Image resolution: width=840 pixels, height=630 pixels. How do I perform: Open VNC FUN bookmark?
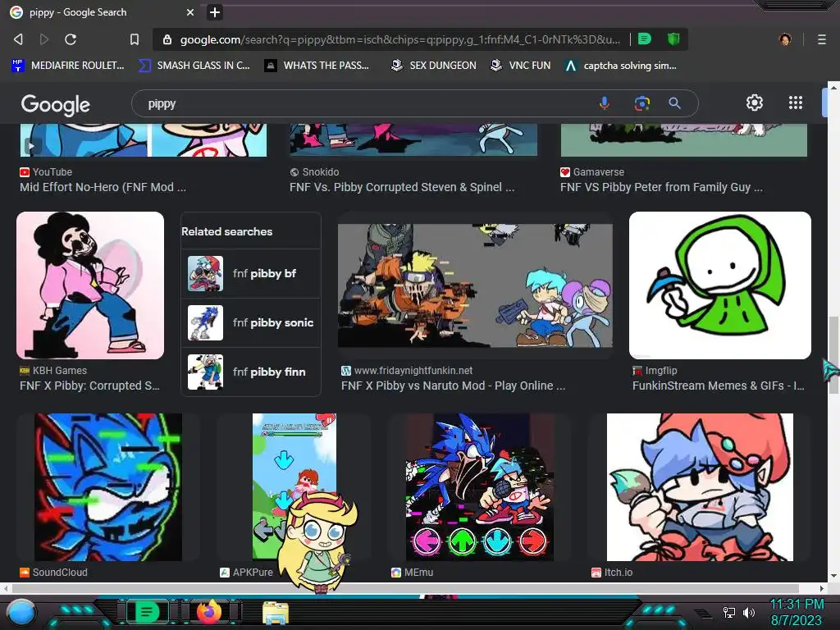520,66
